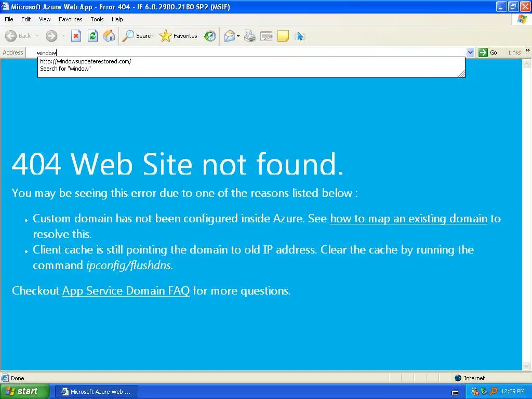This screenshot has height=399, width=532.
Task: Click the scrollbar down arrow
Action: pyautogui.click(x=527, y=366)
